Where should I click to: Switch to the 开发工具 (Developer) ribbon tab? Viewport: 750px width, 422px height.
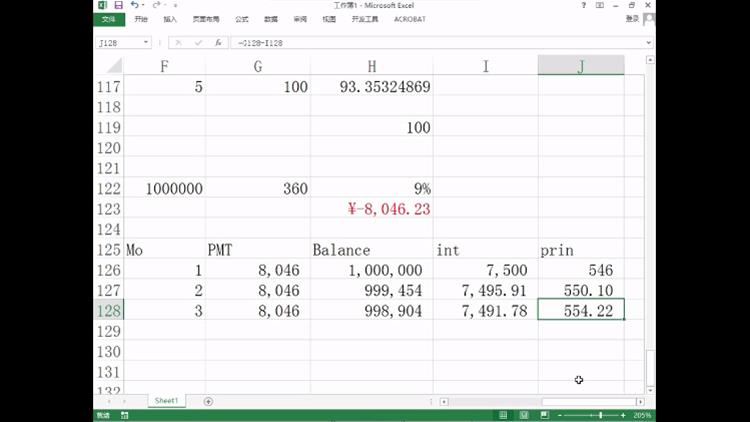tap(365, 19)
